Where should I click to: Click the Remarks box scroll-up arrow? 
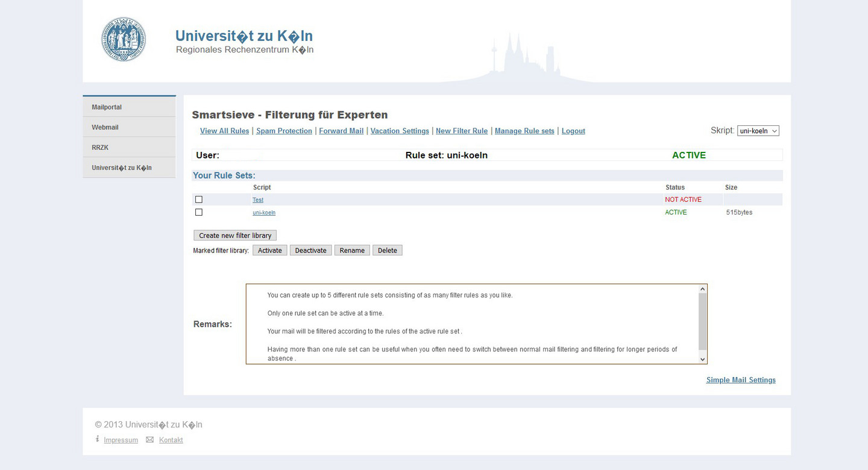tap(702, 289)
